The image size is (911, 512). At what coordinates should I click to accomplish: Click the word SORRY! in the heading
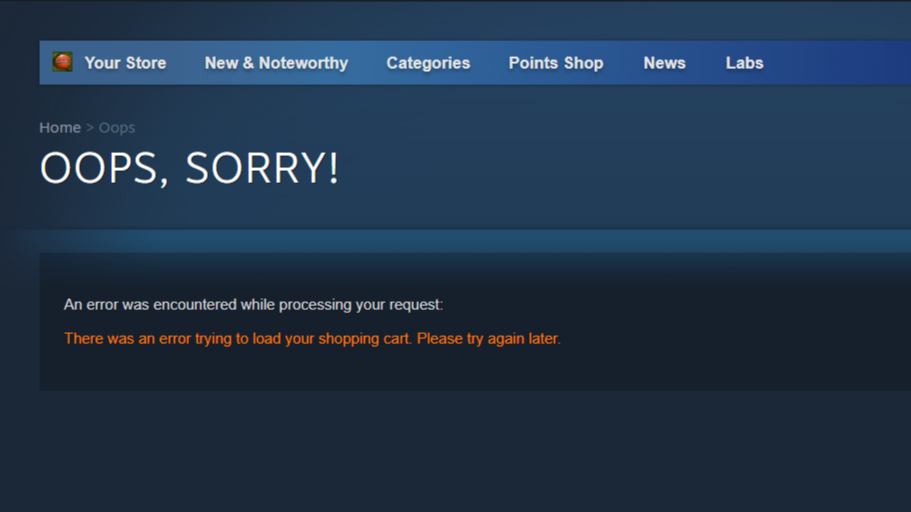[262, 168]
